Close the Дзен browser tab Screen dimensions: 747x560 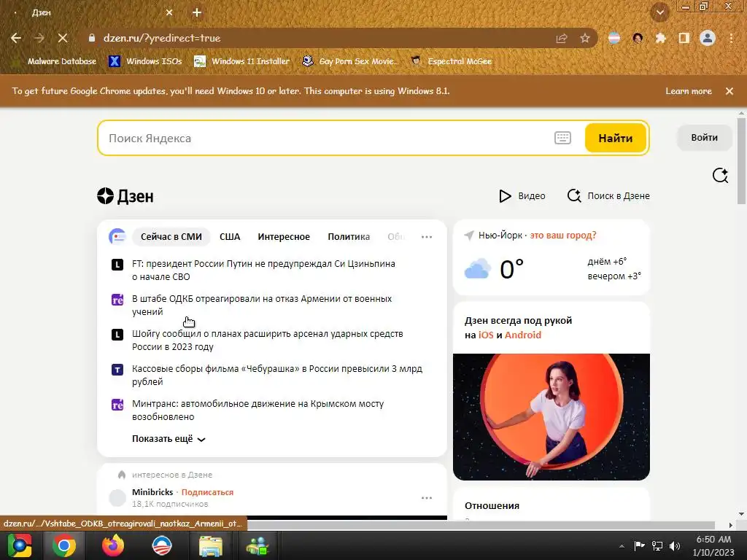(x=169, y=13)
